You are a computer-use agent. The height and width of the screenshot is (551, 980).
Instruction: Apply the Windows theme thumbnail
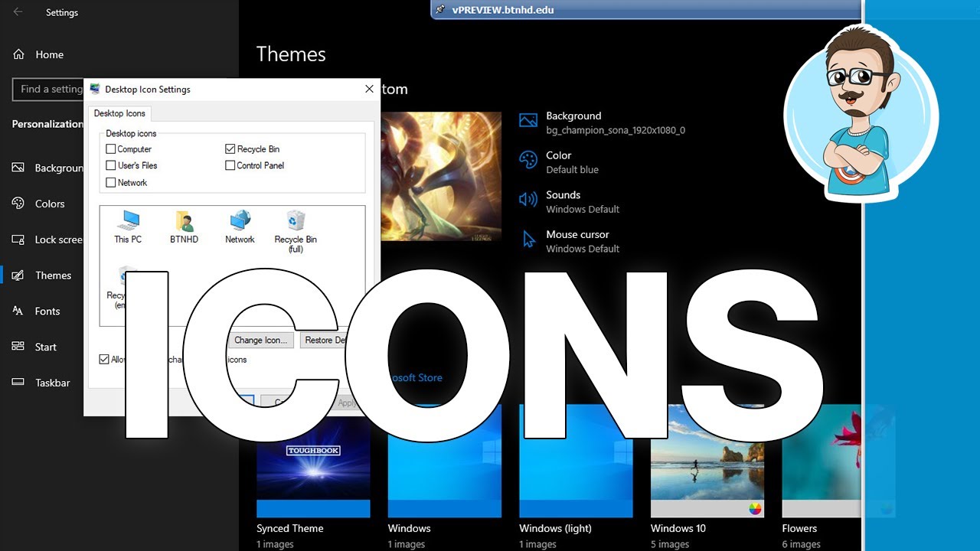point(445,461)
